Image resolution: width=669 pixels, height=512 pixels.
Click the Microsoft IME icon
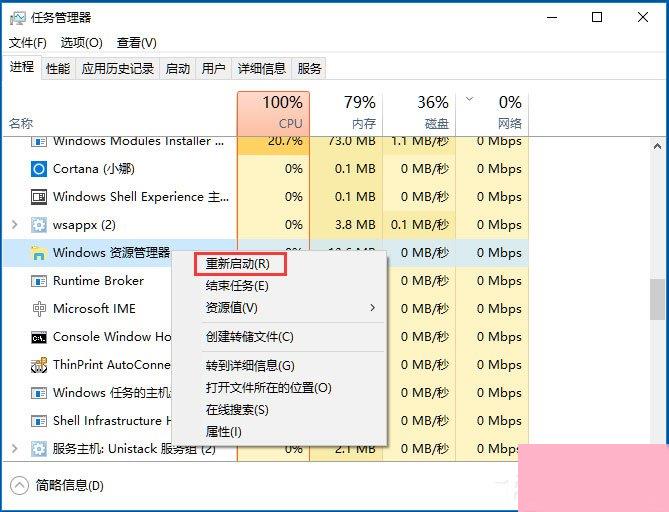click(39, 309)
